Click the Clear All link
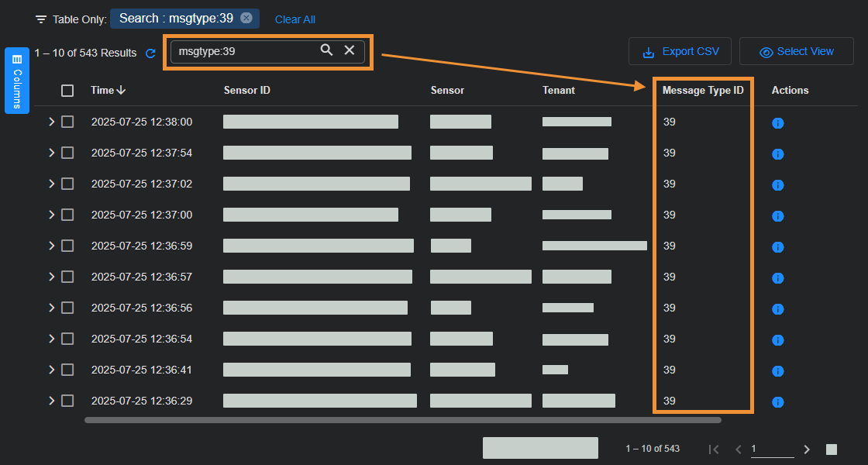868x465 pixels. [294, 19]
